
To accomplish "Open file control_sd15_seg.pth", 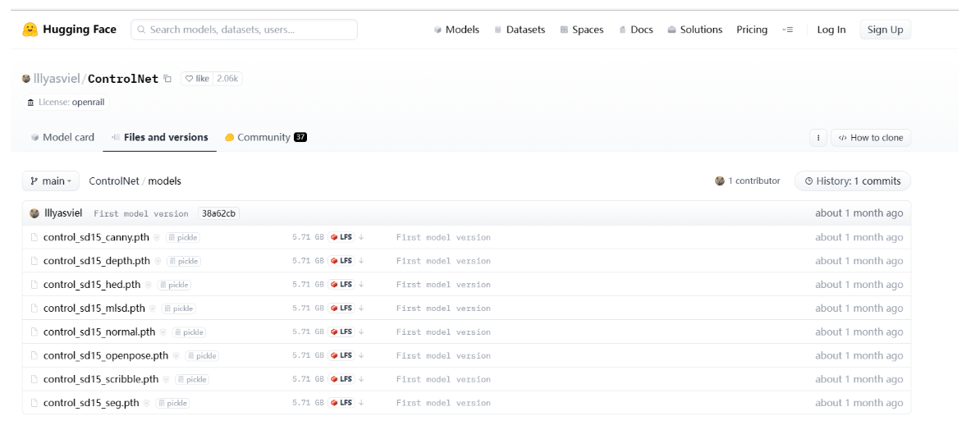I will [x=91, y=404].
